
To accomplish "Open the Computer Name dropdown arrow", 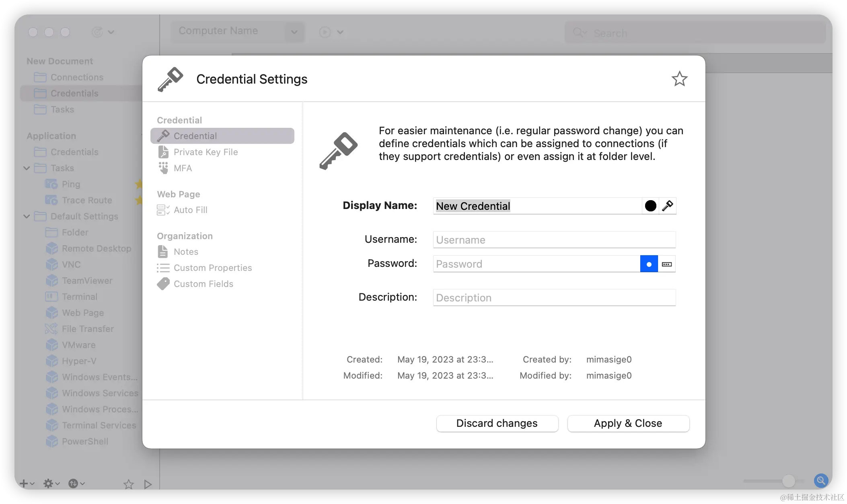I will [x=294, y=32].
